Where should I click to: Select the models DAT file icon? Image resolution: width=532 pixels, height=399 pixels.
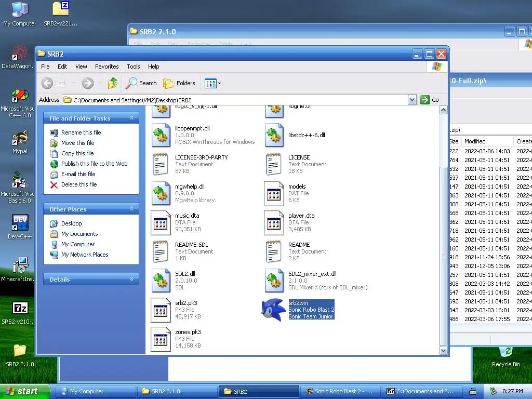pos(274,193)
